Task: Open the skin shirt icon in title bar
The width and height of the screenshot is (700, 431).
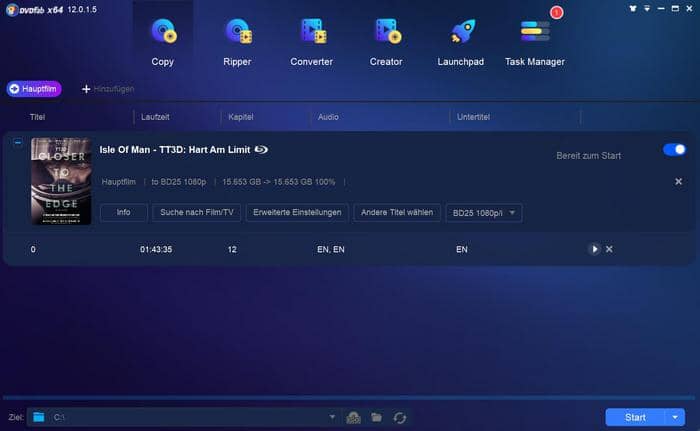Action: pos(633,8)
